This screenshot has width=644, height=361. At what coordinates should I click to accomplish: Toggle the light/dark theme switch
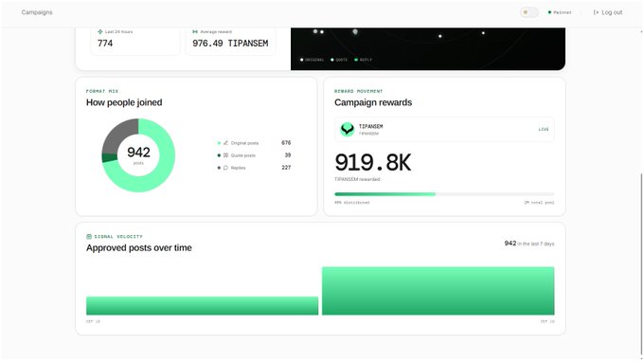529,12
